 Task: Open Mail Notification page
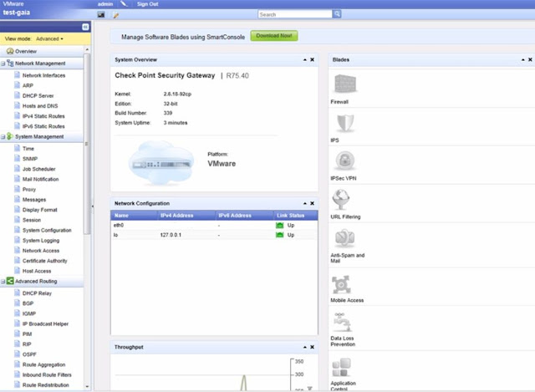tap(40, 180)
